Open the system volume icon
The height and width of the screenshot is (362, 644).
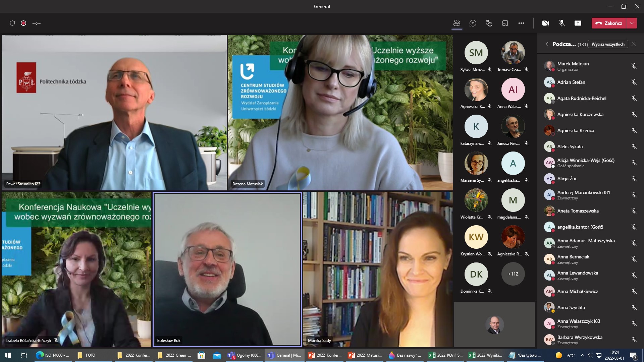590,355
